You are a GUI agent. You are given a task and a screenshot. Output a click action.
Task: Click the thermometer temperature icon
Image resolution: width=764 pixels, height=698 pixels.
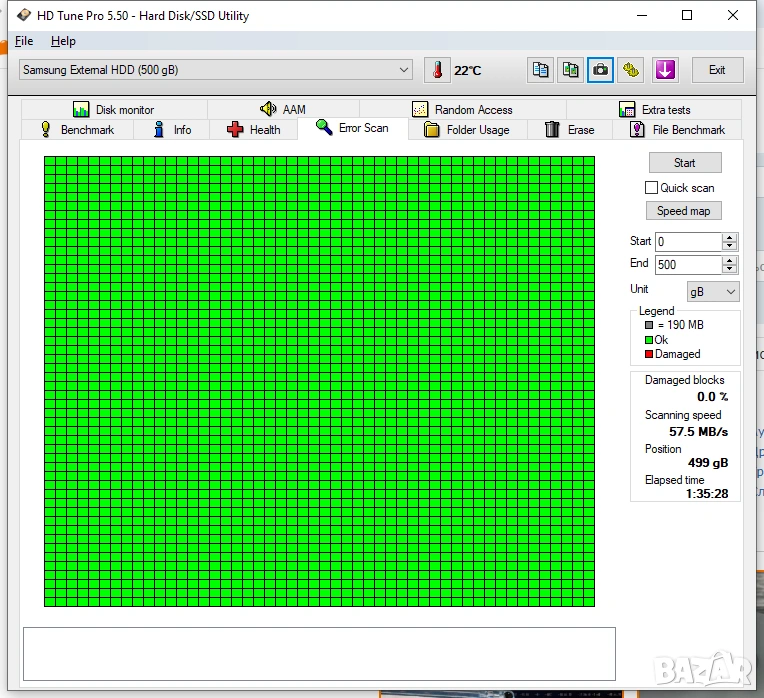coord(437,70)
